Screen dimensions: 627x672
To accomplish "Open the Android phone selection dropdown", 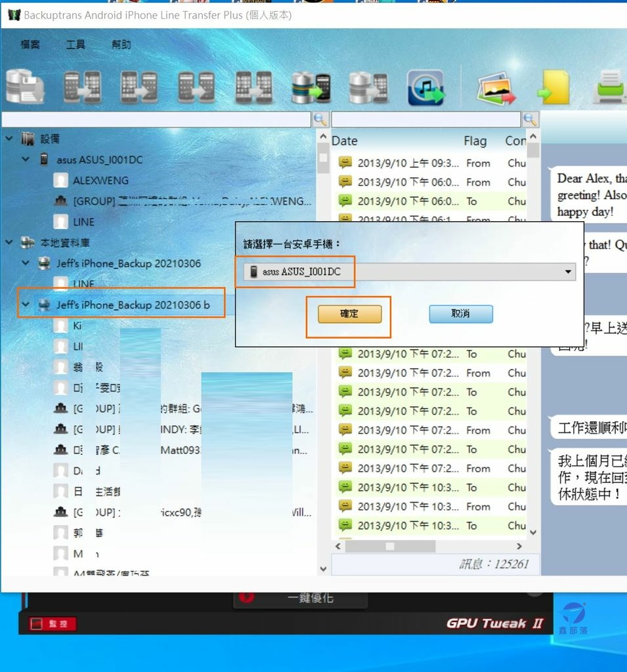I will (x=568, y=272).
